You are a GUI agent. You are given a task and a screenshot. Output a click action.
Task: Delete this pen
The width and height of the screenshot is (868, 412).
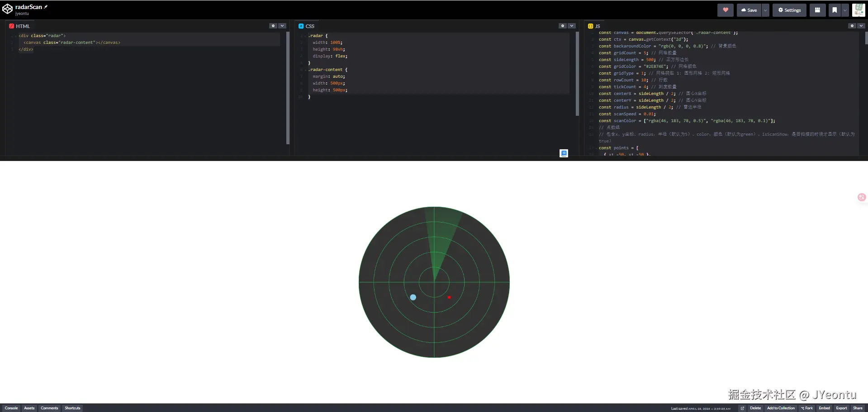tap(755, 408)
